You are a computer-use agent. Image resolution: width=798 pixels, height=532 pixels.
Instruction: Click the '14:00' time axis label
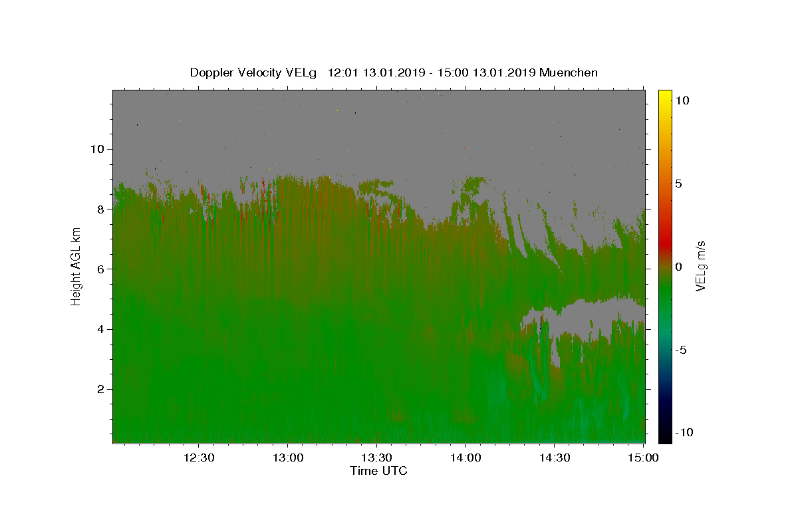click(x=465, y=458)
